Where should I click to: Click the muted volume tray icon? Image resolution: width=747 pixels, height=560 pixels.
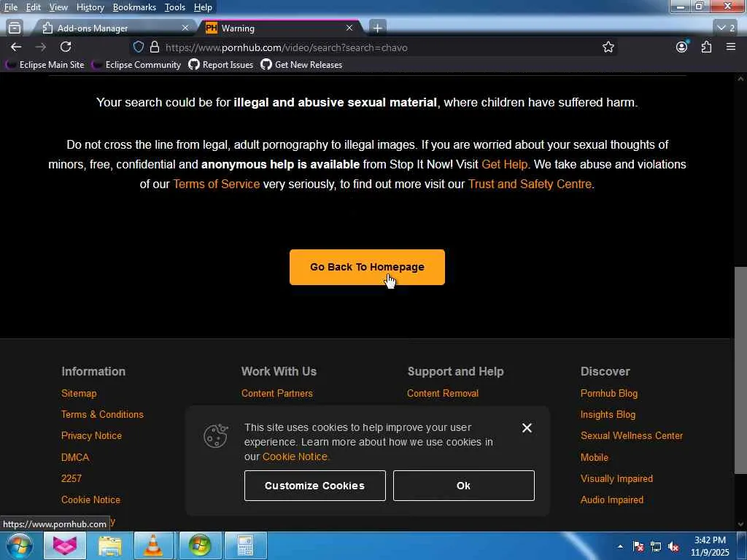coord(673,546)
